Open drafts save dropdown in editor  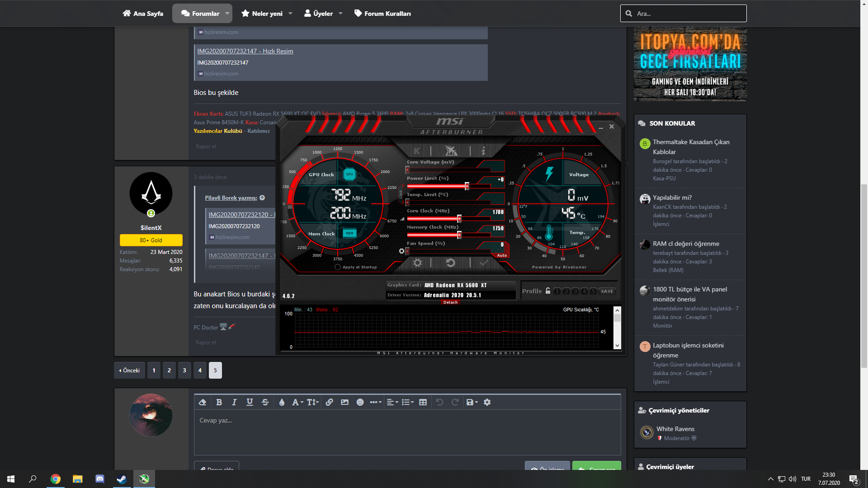472,402
